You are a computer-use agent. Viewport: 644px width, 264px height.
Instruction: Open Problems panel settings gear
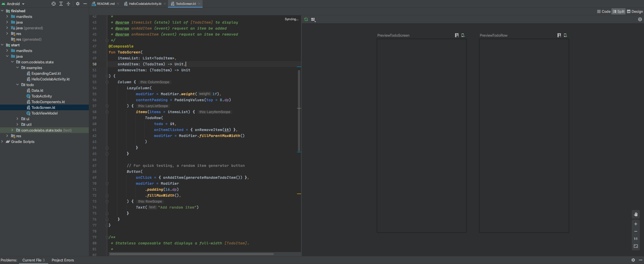click(x=633, y=260)
